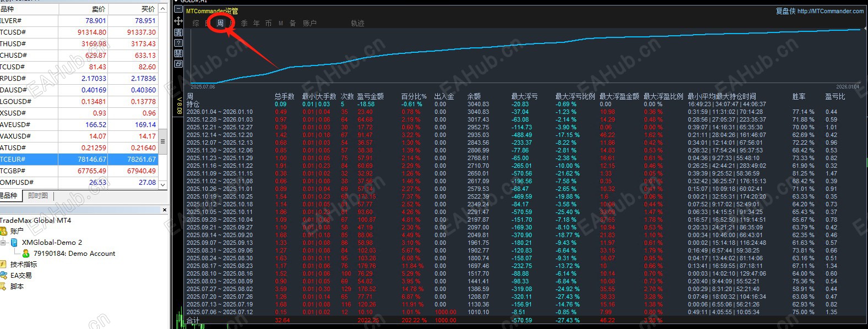Image resolution: width=868 pixels, height=329 pixels.
Task: Click the 盈亏比 column header
Action: [836, 96]
